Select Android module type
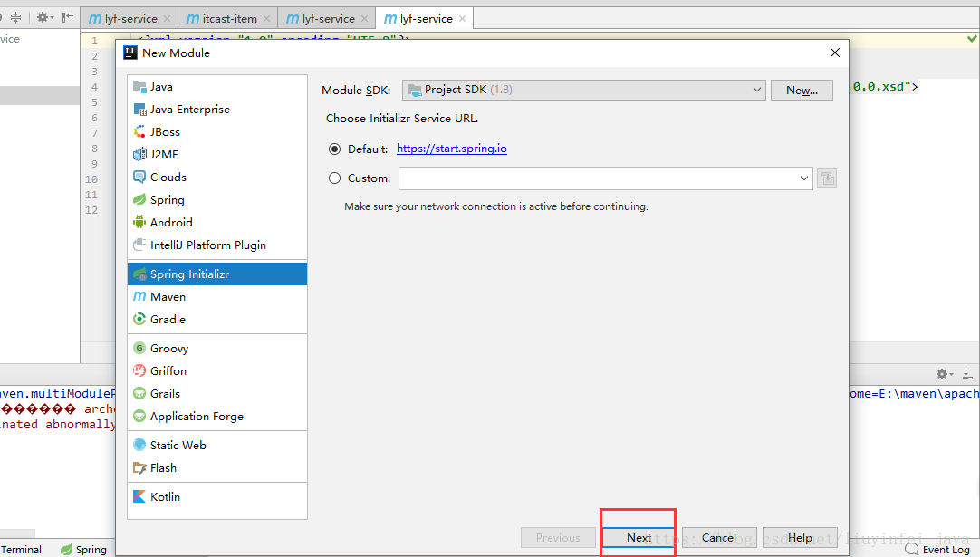The image size is (980, 557). [216, 223]
